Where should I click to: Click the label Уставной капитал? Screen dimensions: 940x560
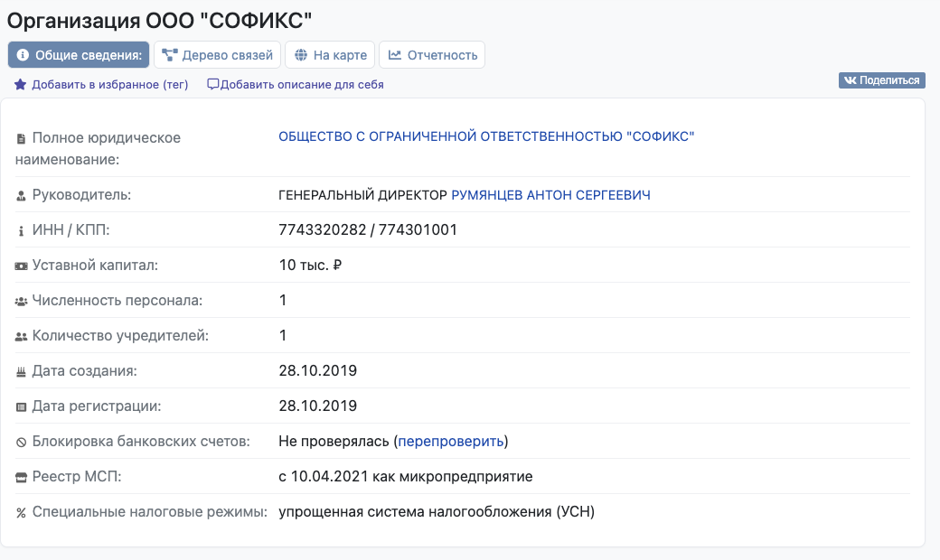(95, 266)
